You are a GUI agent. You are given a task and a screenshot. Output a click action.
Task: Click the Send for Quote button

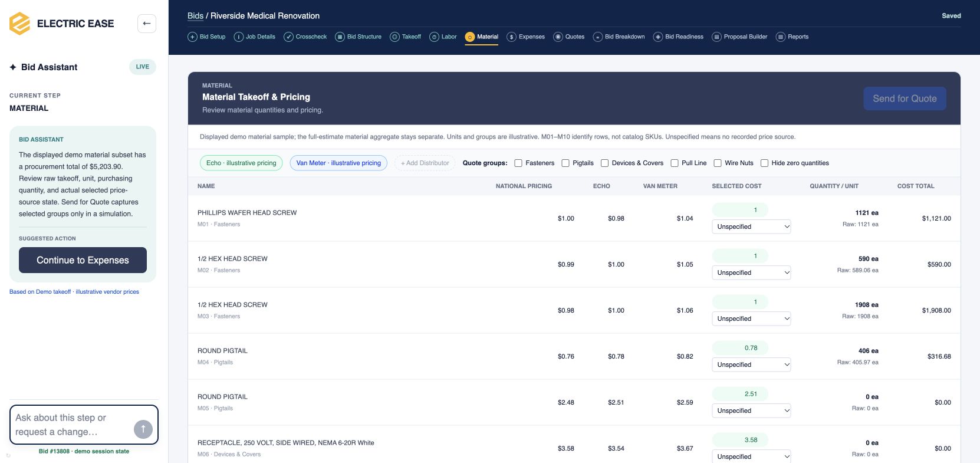(905, 98)
